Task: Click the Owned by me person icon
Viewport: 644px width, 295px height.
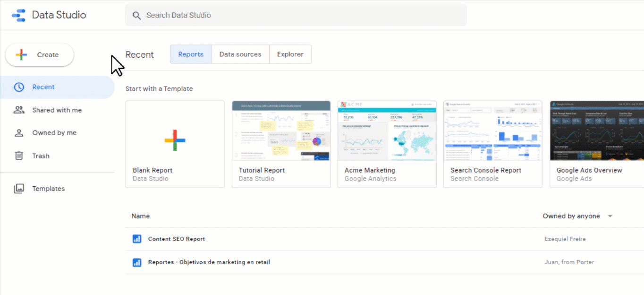Action: tap(19, 133)
